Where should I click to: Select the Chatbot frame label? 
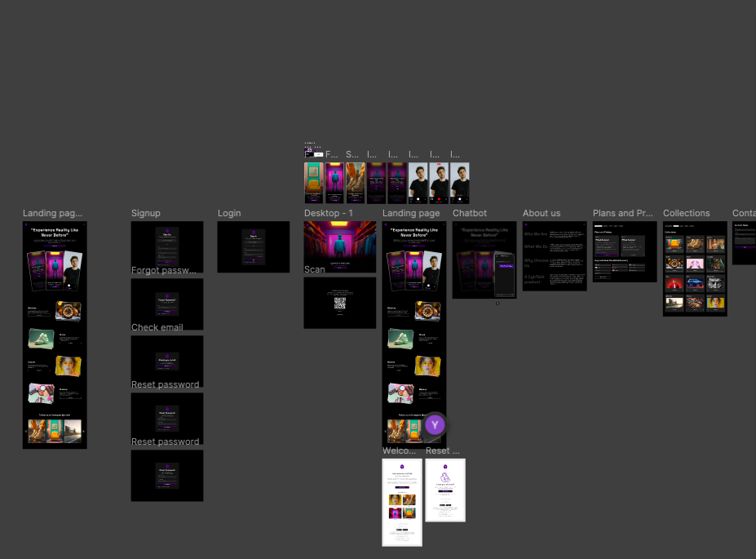point(470,213)
